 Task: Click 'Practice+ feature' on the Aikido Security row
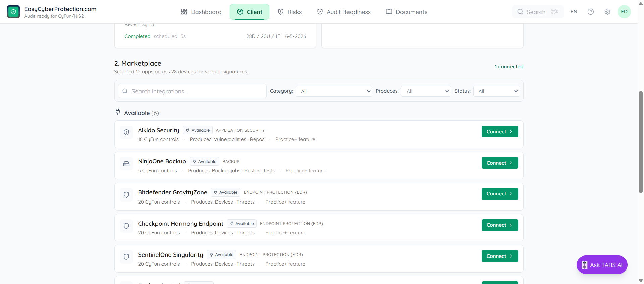click(x=295, y=139)
